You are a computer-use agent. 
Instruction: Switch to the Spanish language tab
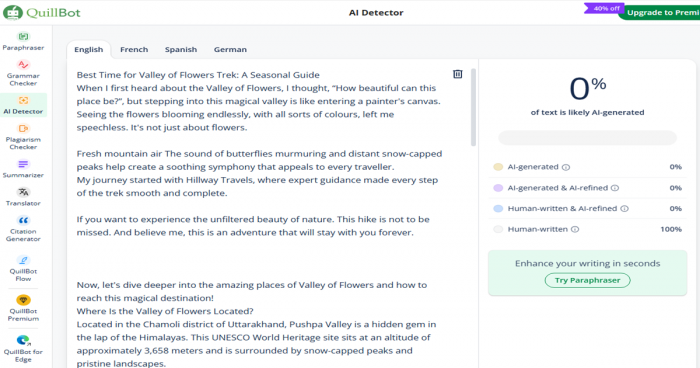tap(181, 50)
